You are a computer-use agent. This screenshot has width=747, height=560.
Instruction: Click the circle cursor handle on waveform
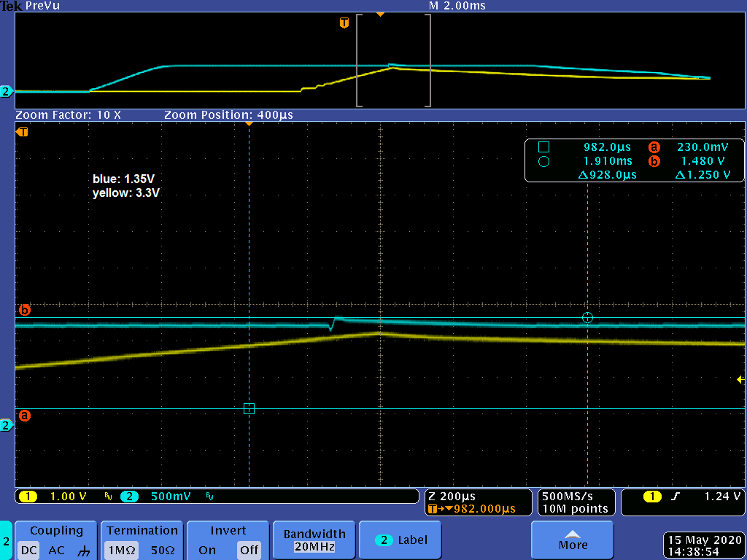[x=587, y=318]
